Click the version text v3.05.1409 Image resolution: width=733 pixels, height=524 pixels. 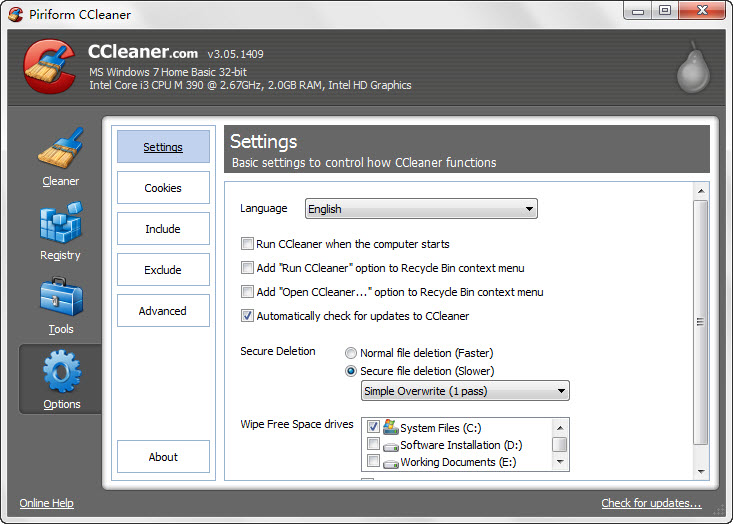coord(236,54)
